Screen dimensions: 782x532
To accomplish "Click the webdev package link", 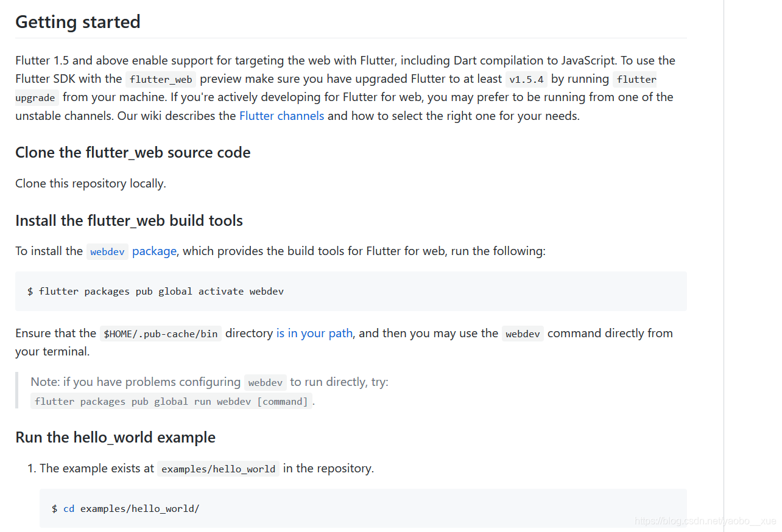I will point(107,251).
